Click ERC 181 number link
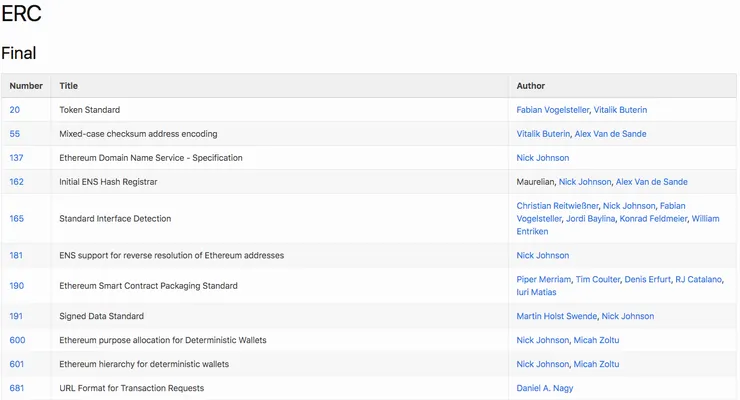Image resolution: width=740 pixels, height=400 pixels. [x=16, y=256]
